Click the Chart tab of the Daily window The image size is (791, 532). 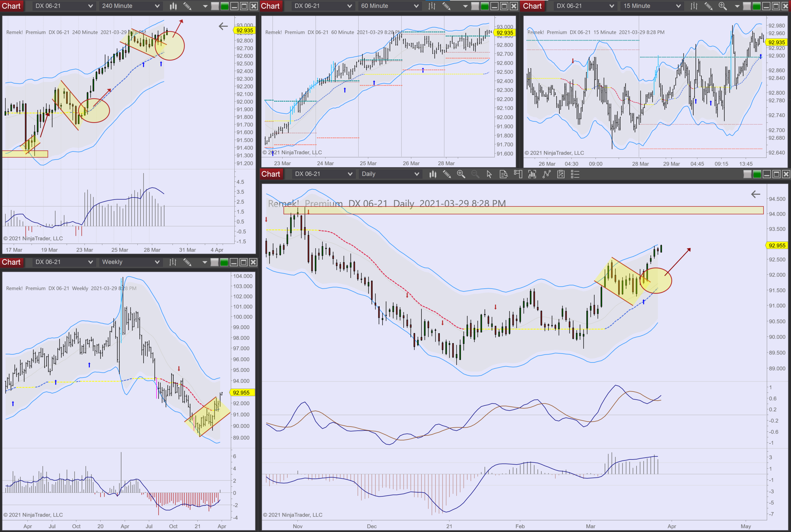pos(271,174)
